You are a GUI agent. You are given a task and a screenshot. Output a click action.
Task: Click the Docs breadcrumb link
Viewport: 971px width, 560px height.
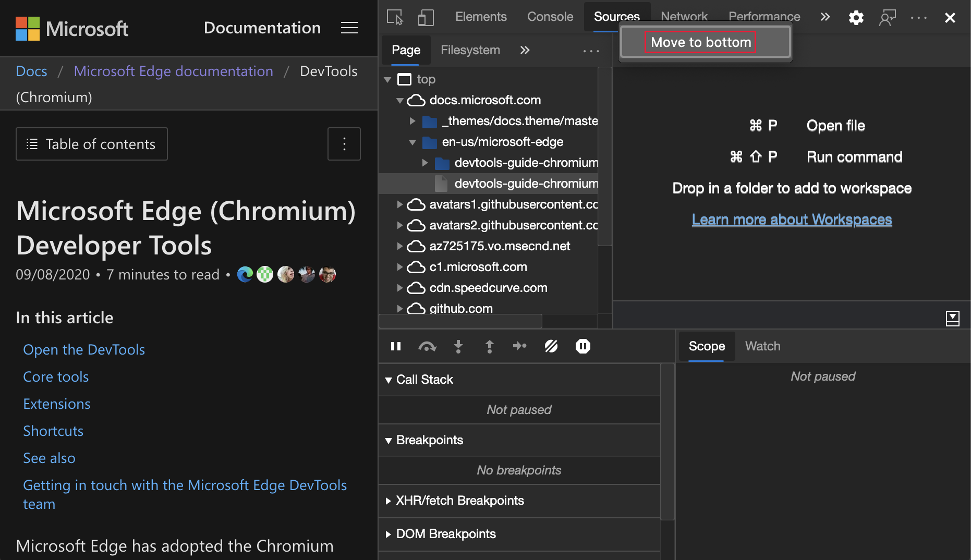31,71
